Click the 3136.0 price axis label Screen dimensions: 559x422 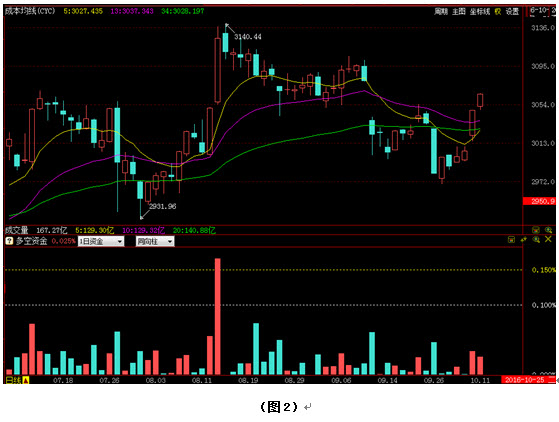543,28
